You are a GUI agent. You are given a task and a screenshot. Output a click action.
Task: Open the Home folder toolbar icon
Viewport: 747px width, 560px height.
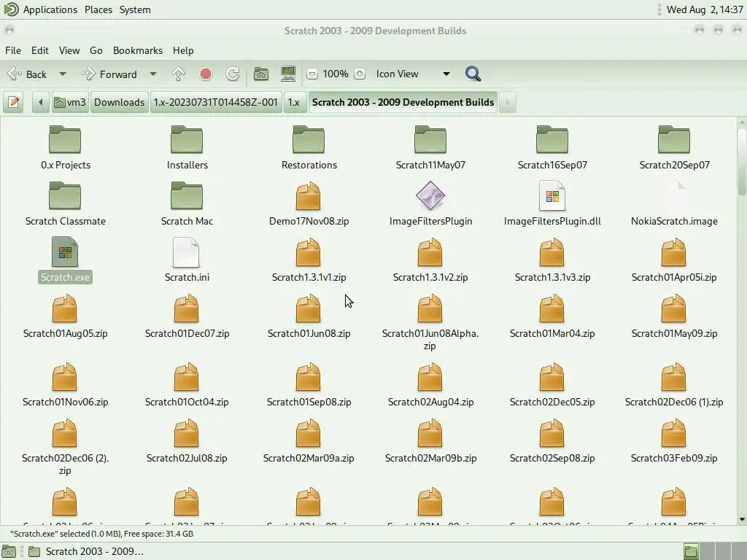tap(260, 74)
